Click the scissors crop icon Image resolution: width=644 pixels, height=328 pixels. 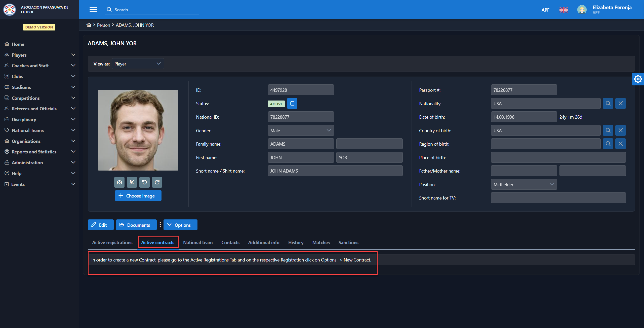(x=132, y=182)
